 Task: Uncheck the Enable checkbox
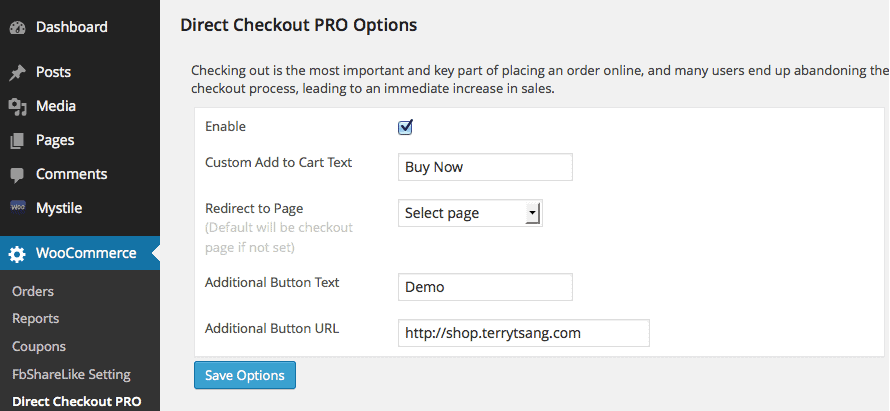click(x=405, y=127)
